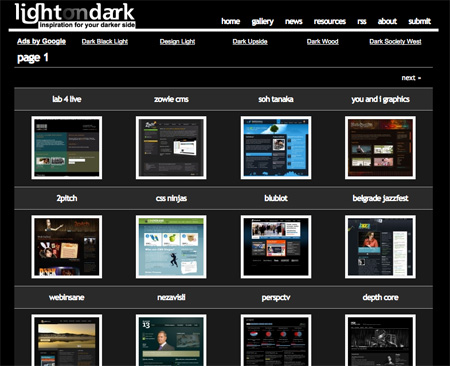
Task: Open the css ninjas thumbnail
Action: point(171,247)
